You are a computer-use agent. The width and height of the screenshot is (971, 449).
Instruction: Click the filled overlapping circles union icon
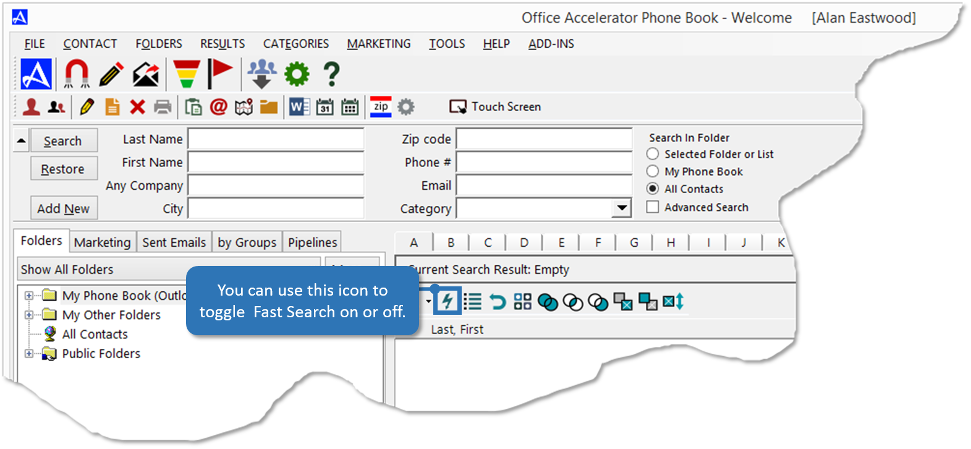548,302
